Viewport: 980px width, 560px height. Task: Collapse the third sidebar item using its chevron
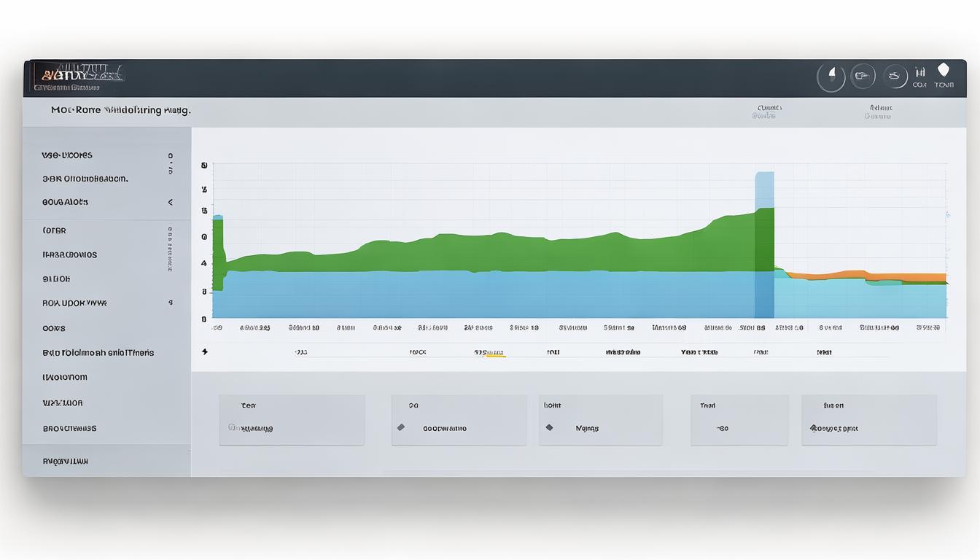click(170, 202)
